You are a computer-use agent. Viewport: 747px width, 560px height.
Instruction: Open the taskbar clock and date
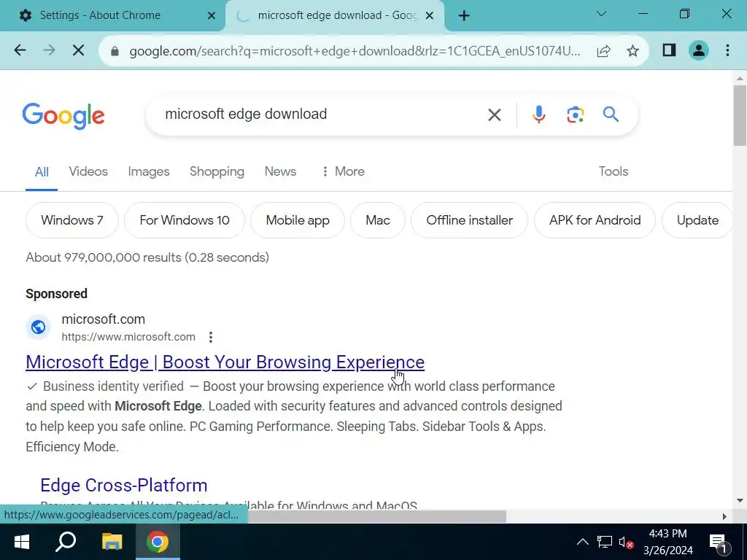[668, 542]
